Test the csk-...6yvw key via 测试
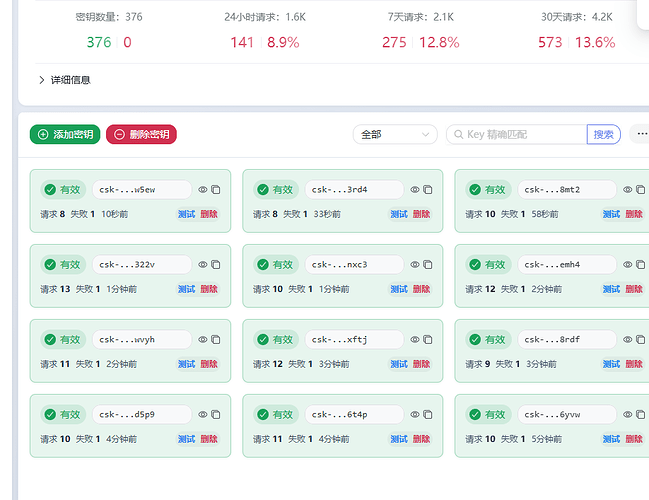Viewport: 649px width, 500px height. coord(611,439)
